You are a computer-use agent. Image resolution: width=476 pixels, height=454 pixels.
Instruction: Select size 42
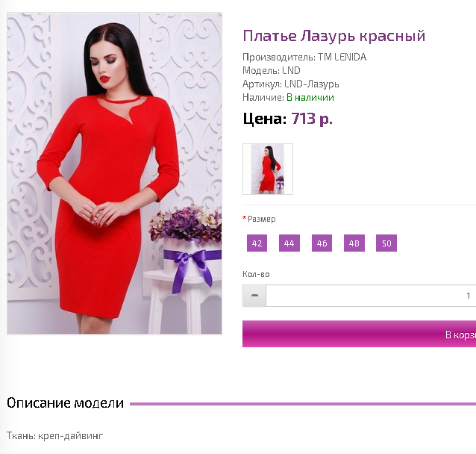(x=257, y=243)
